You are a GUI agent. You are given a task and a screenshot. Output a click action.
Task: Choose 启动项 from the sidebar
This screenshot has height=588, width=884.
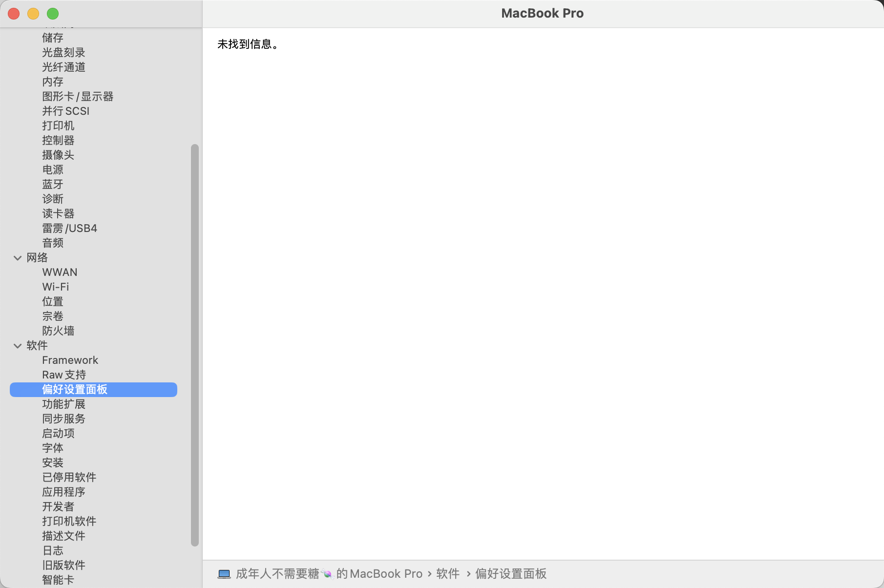(58, 434)
